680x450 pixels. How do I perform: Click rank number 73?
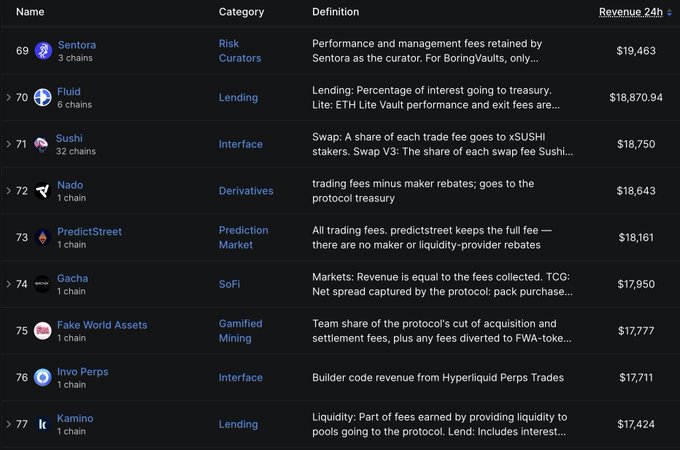[22, 238]
